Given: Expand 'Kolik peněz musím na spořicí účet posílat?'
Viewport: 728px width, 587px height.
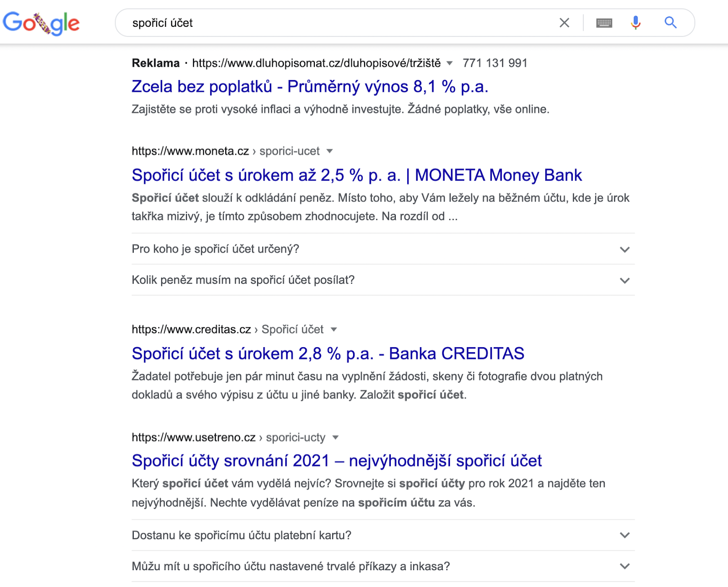Looking at the screenshot, I should 383,280.
